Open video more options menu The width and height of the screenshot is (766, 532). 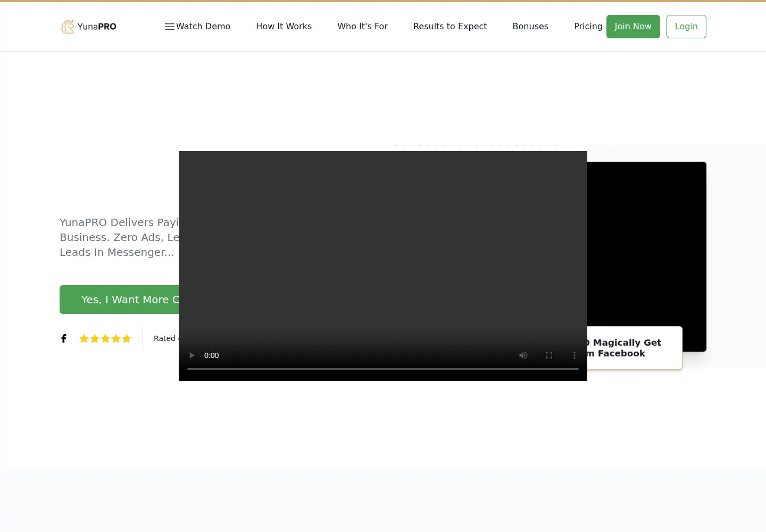coord(574,355)
